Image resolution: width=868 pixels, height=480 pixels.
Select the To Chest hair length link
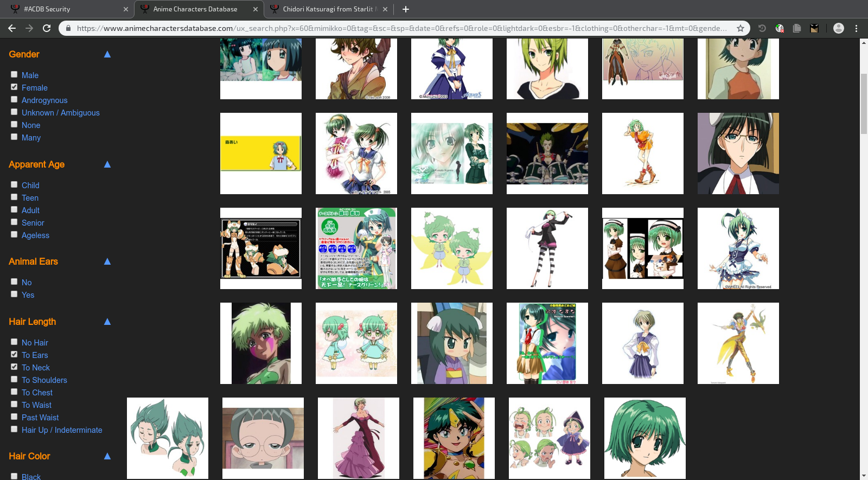point(37,393)
